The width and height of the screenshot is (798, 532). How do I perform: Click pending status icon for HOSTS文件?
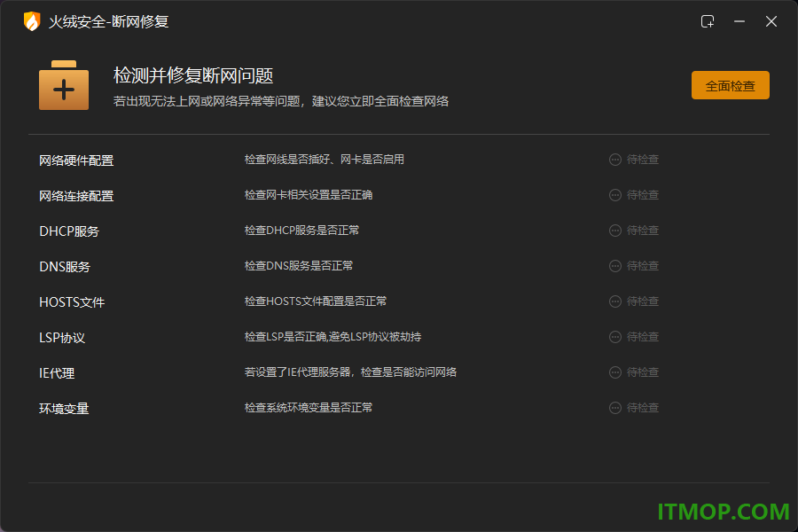coord(615,301)
